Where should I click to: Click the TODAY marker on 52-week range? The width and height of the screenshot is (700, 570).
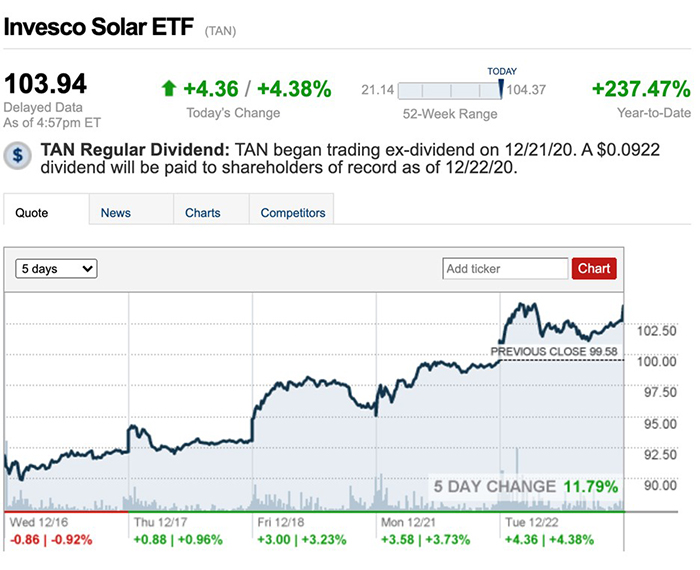click(501, 88)
